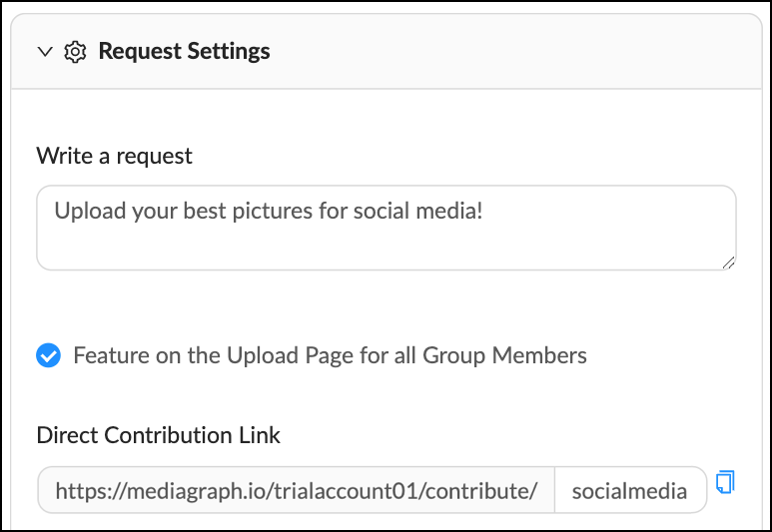Click the 'https://' prefix of the link

(x=91, y=491)
